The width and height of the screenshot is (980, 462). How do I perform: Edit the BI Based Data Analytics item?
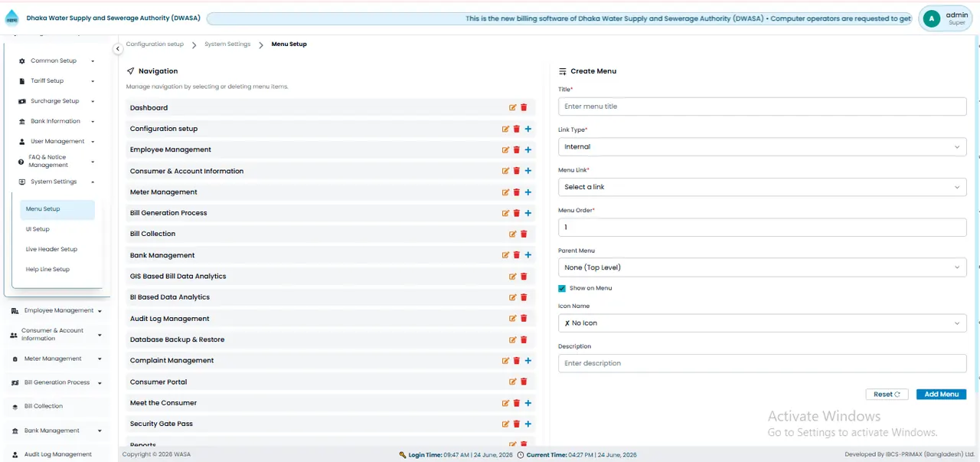coord(513,297)
